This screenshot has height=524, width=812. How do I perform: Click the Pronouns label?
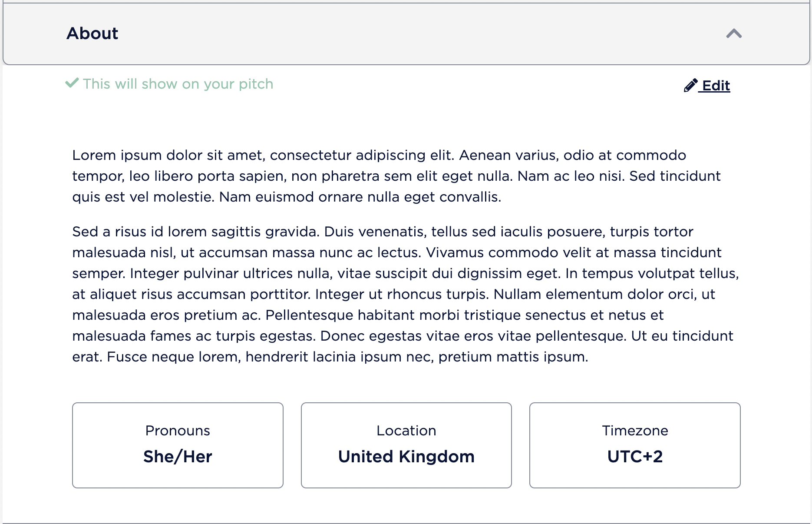178,431
